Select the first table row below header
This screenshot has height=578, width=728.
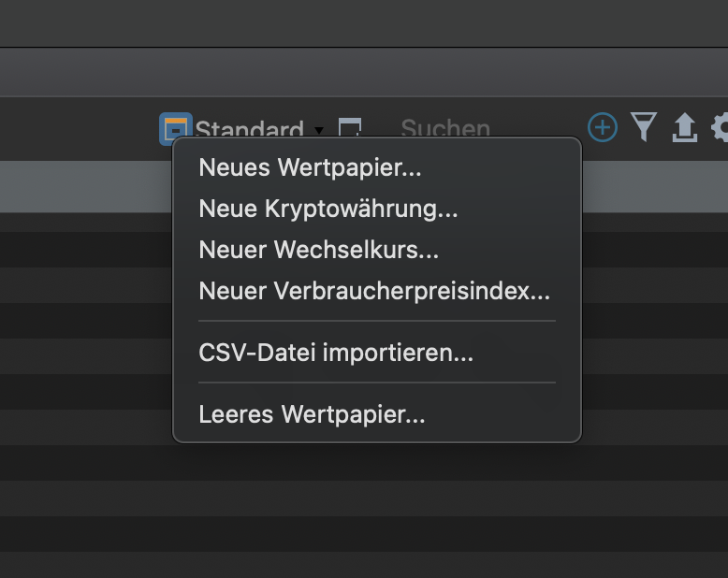coord(84,222)
